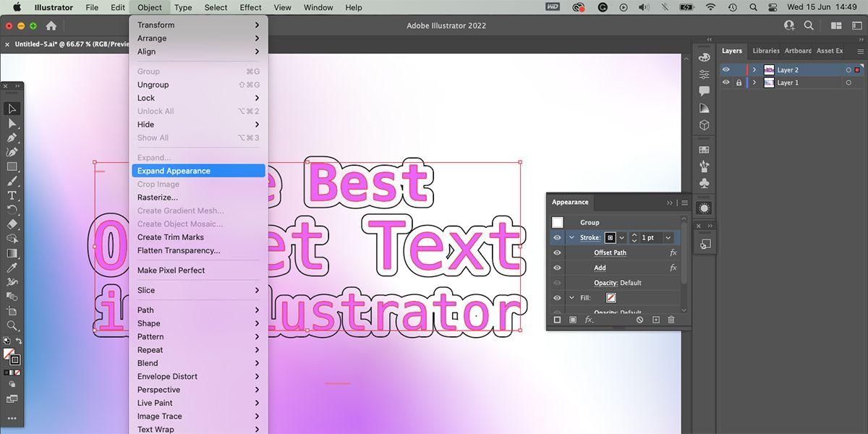Hide Layer 2 visibility eye
Screen dimensions: 868x434
[x=726, y=70]
